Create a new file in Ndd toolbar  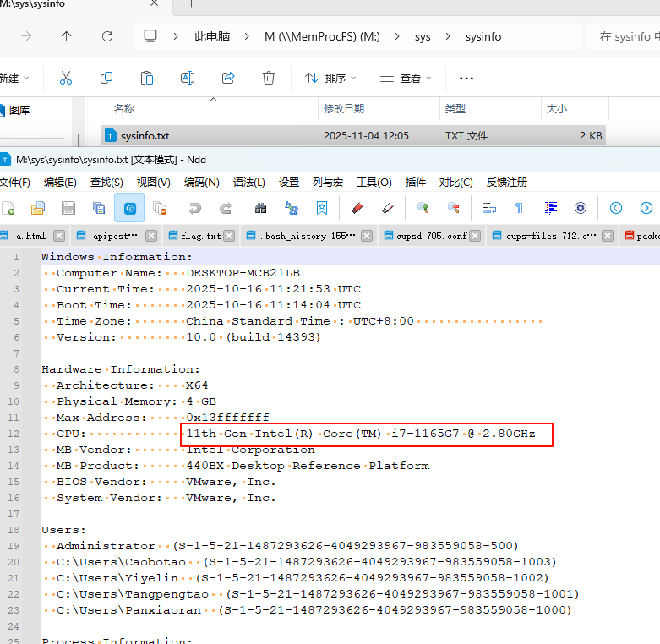(8, 208)
